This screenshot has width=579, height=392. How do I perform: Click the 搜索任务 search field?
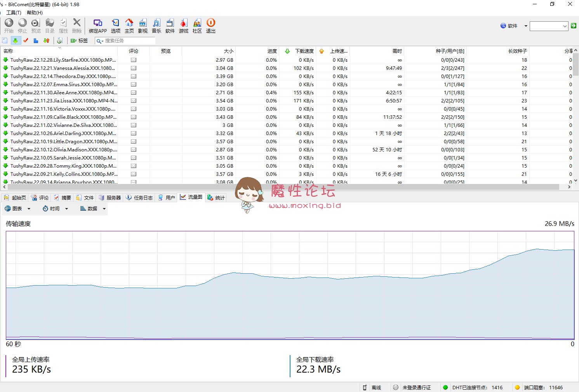point(128,41)
